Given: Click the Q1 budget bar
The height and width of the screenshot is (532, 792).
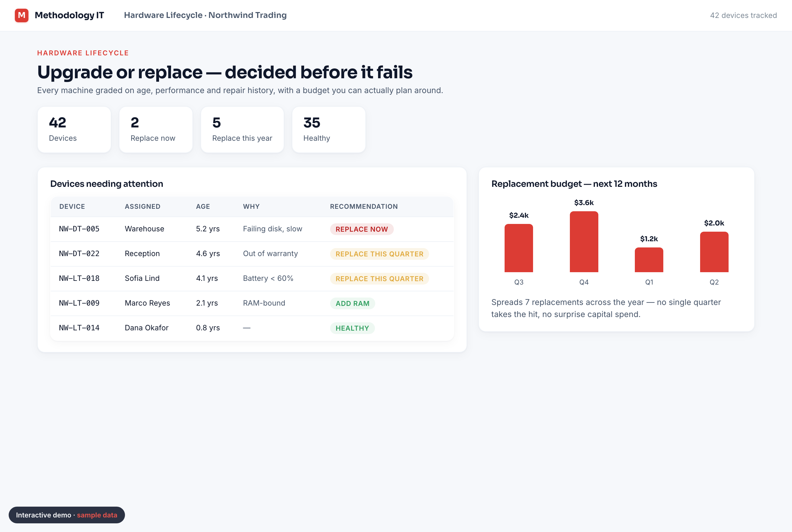Looking at the screenshot, I should pyautogui.click(x=649, y=260).
